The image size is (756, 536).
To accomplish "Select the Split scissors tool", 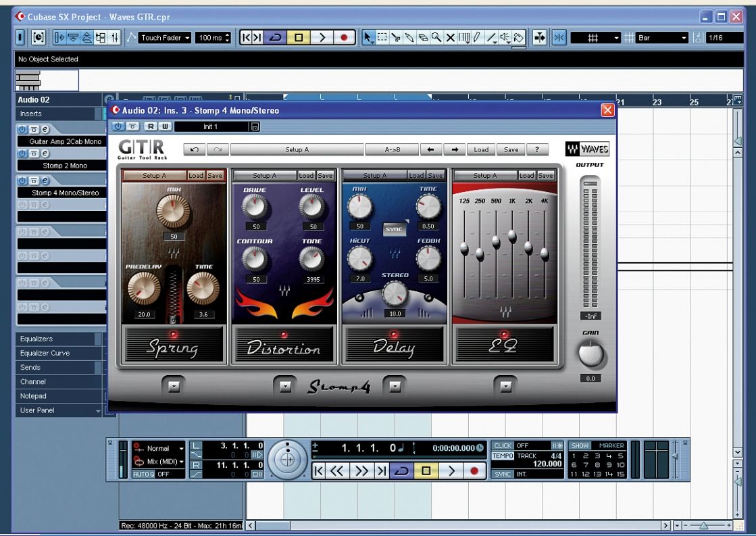I will tap(396, 38).
